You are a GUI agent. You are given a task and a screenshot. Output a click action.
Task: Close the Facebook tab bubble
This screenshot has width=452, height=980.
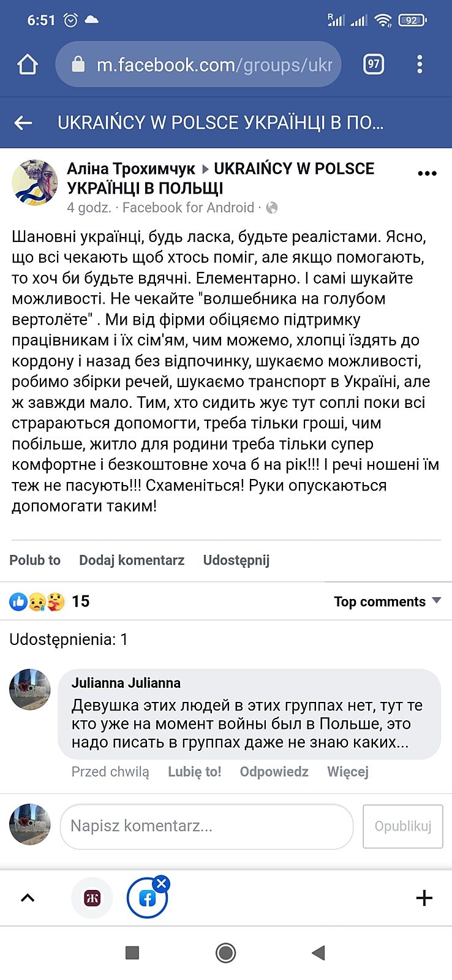click(162, 883)
